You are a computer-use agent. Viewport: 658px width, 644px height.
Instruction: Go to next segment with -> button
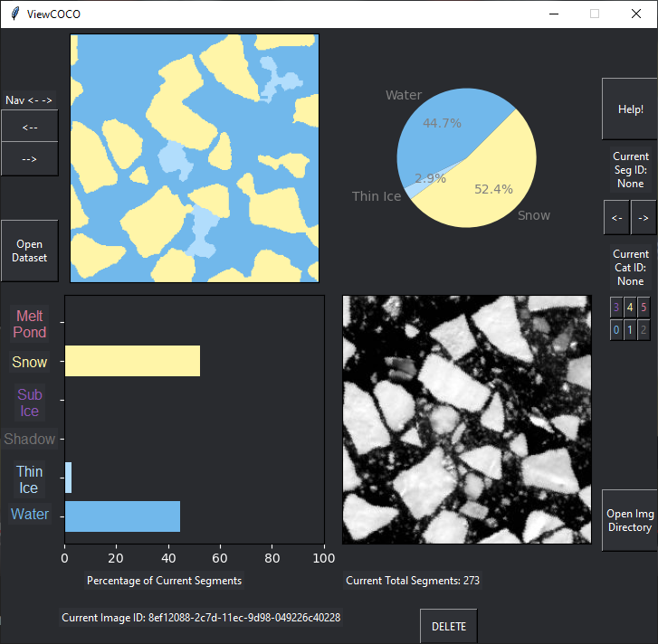[644, 218]
